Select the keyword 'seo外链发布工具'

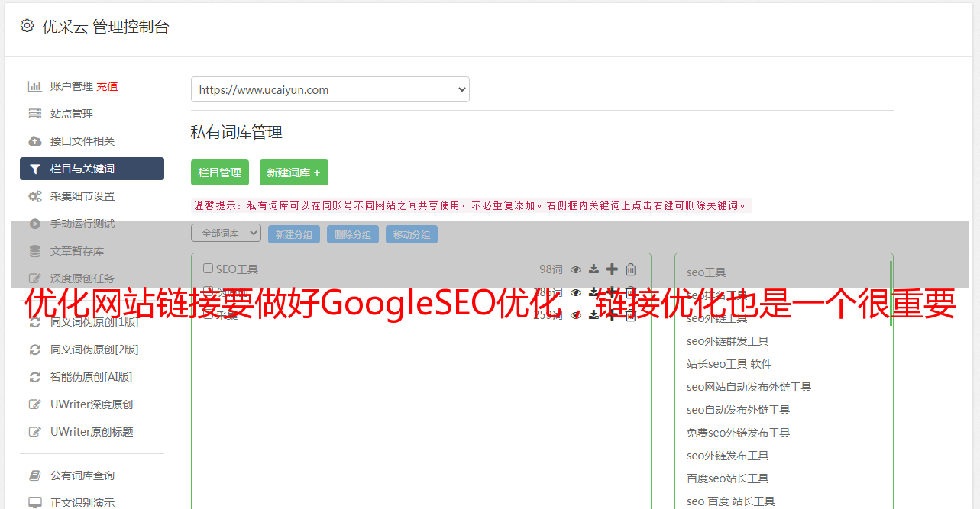tap(727, 456)
